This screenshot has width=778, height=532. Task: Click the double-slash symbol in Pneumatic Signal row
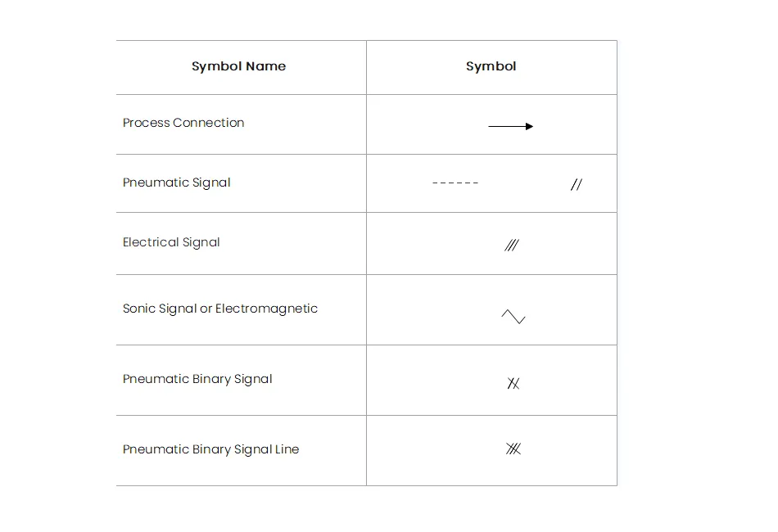click(576, 185)
